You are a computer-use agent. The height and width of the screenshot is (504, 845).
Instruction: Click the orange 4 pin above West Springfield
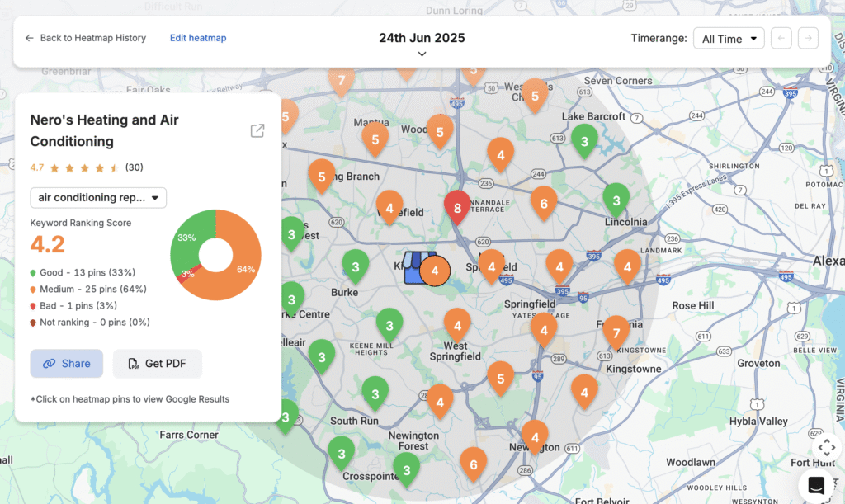457,325
